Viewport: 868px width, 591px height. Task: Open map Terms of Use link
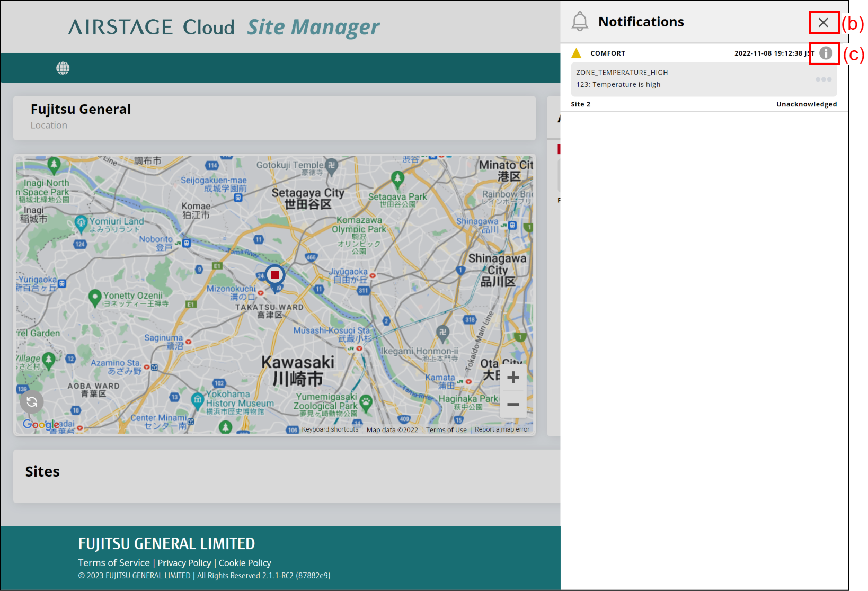coord(446,430)
